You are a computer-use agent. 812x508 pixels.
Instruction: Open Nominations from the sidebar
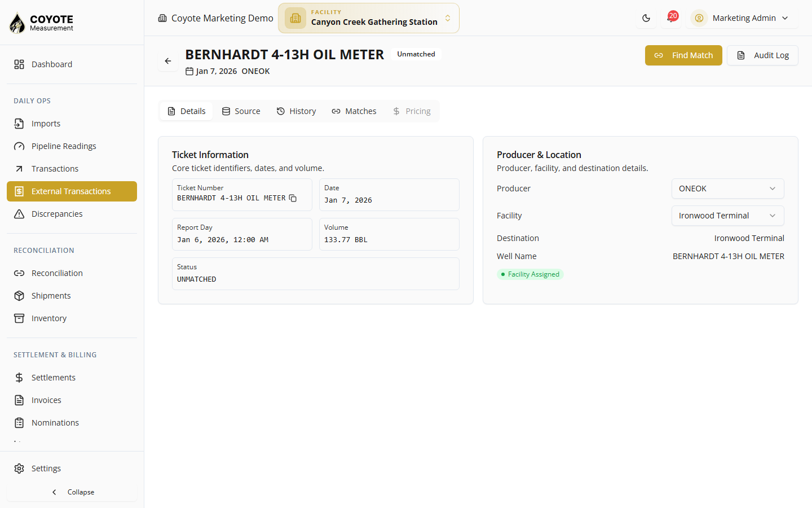[x=72, y=423]
